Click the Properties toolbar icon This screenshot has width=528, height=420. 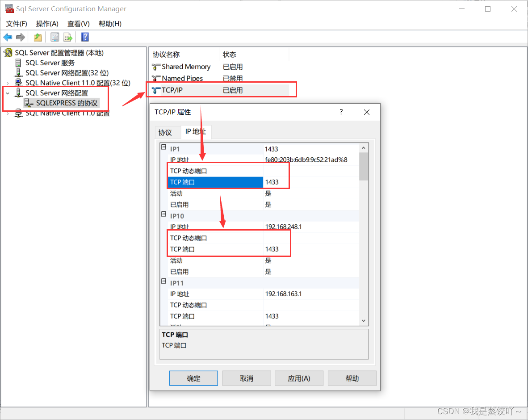click(x=54, y=37)
